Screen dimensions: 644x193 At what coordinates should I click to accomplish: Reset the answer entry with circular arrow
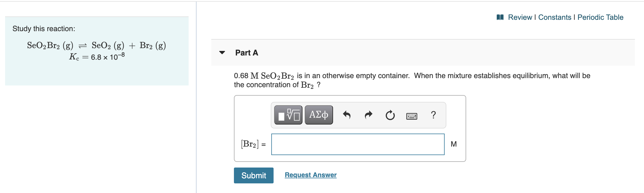tap(389, 115)
